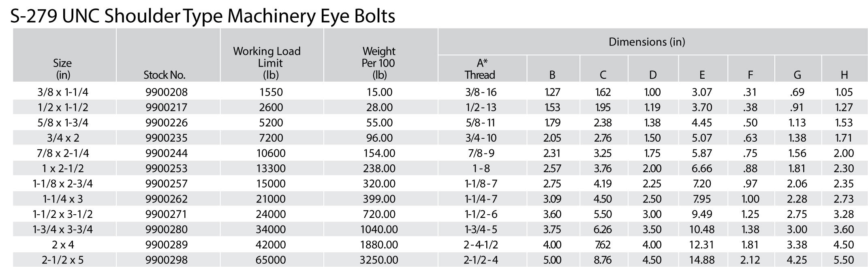This screenshot has width=868, height=267.
Task: Click the A* Thread column header
Action: coord(480,69)
